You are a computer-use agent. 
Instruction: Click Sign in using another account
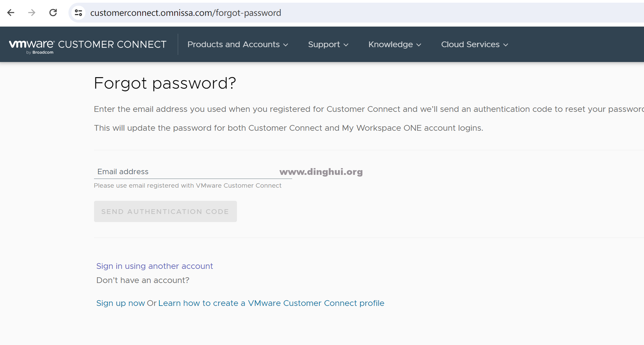(155, 266)
